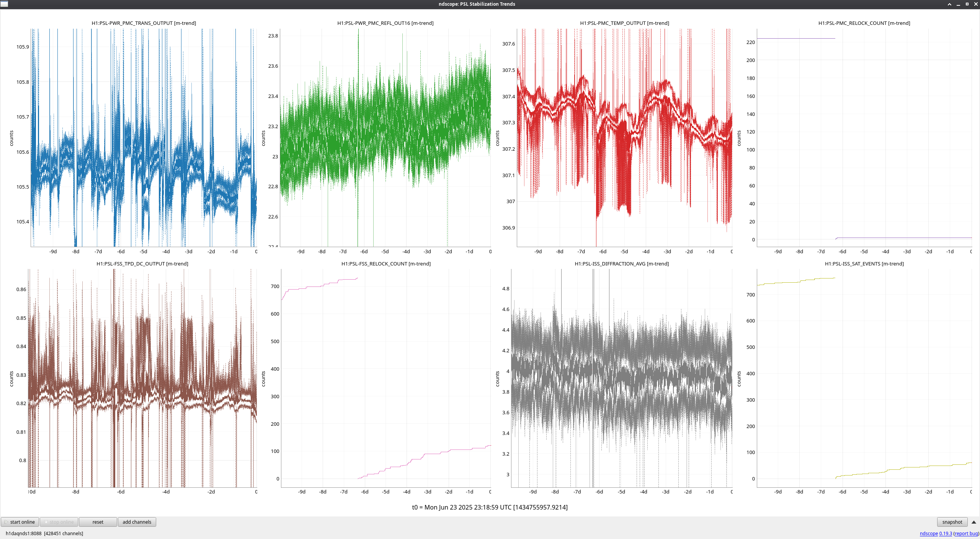
Task: Click inside the red PMC_TEMP_OUTPUT plot
Action: coord(624,138)
